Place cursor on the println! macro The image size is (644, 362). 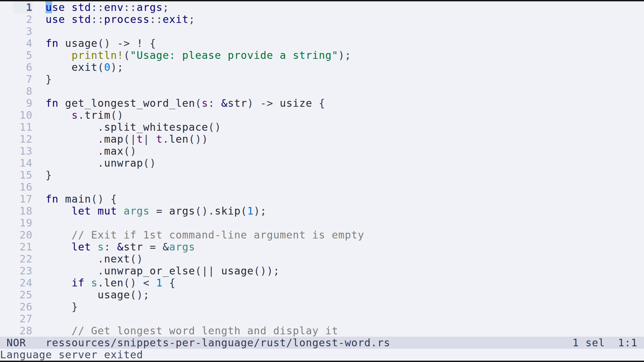[x=97, y=55]
